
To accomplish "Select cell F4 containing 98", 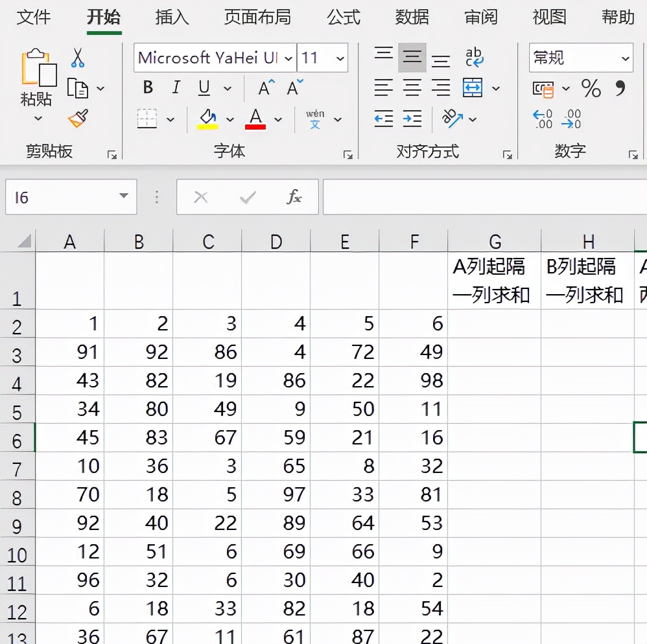I will [414, 380].
